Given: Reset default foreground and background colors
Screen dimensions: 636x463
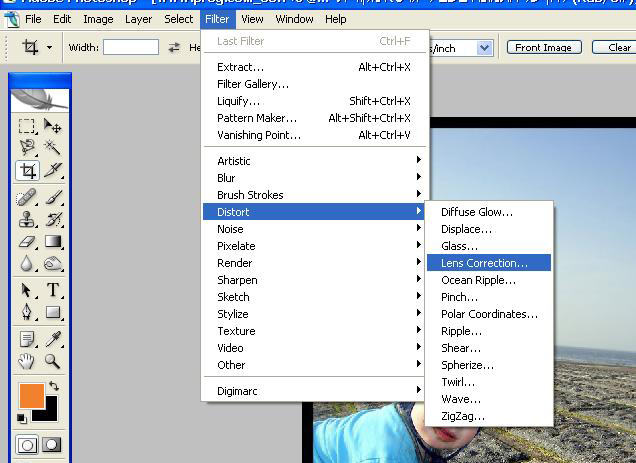Looking at the screenshot, I should point(22,418).
